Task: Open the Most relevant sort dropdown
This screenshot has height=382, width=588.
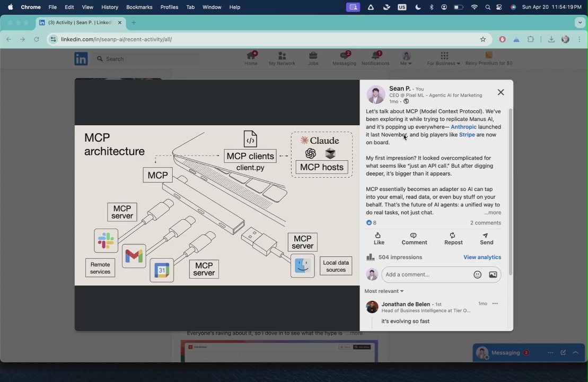Action: [x=384, y=291]
